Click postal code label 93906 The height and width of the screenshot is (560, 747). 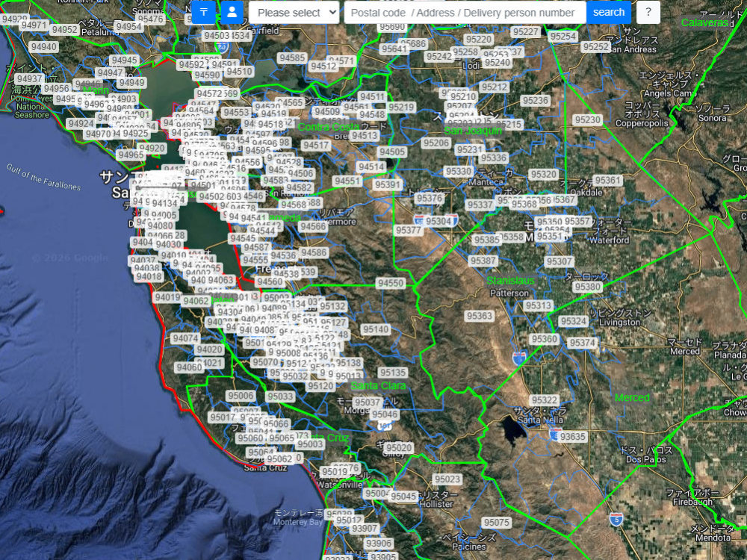[379, 544]
